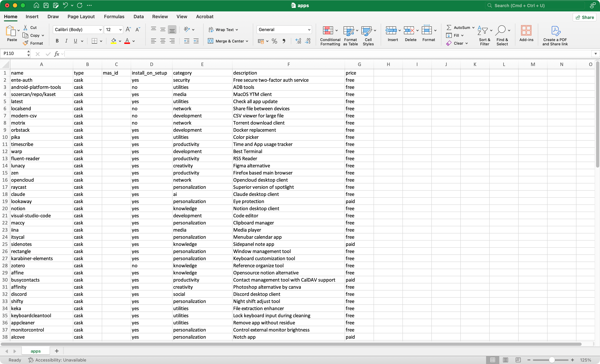The image size is (600, 364).
Task: Expand the borders dropdown arrow
Action: point(101,41)
